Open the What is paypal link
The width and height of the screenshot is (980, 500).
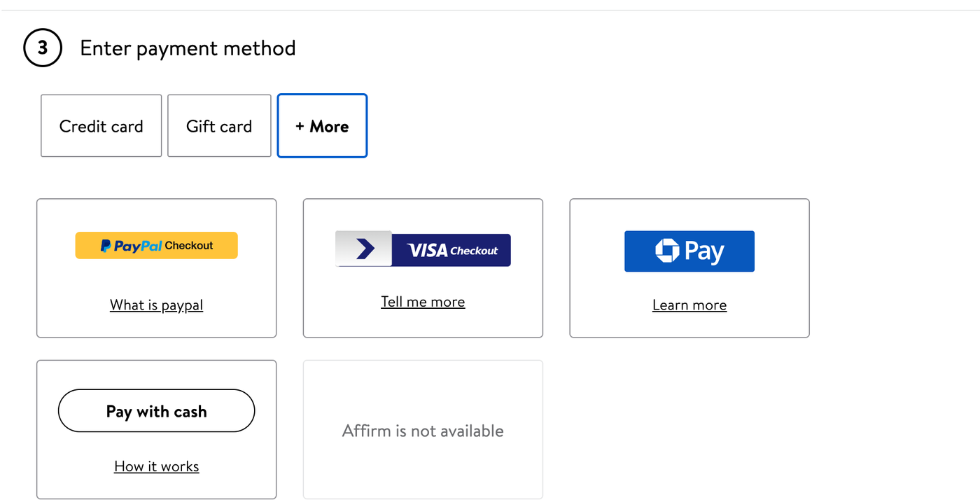(x=156, y=305)
